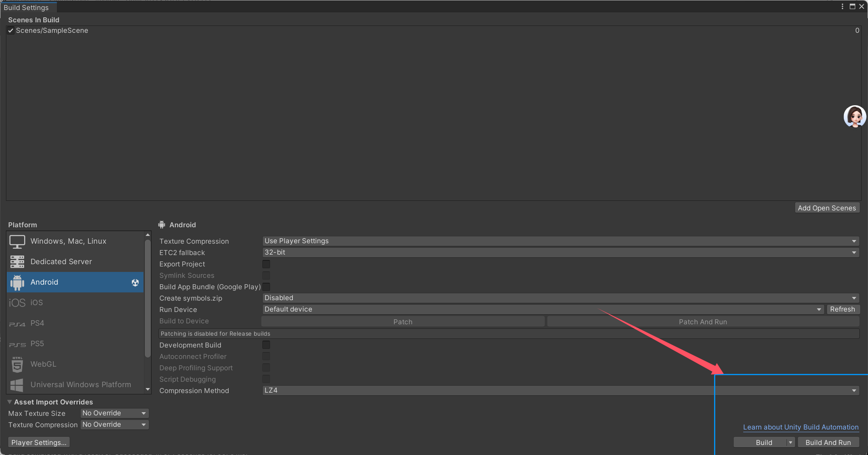Click the Unity active-platform icon on Android row
The height and width of the screenshot is (455, 868).
coord(135,282)
